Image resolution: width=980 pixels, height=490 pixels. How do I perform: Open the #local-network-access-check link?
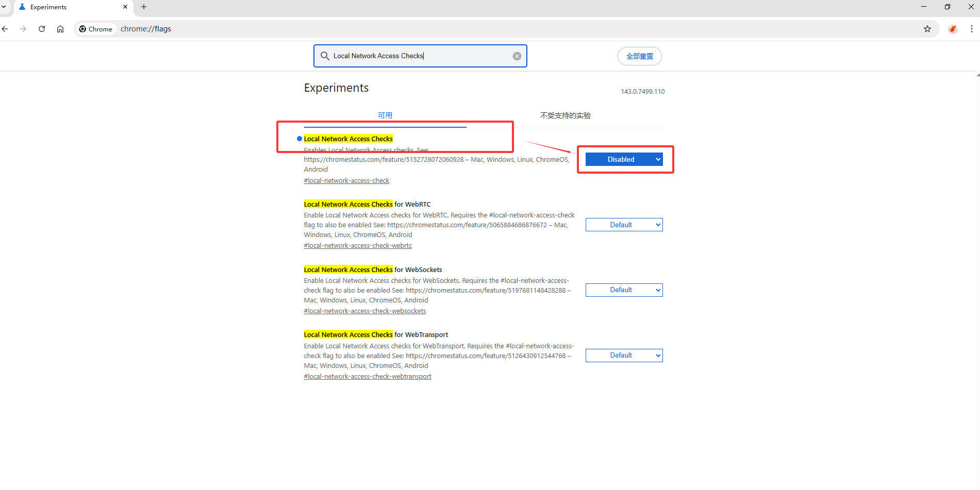346,181
